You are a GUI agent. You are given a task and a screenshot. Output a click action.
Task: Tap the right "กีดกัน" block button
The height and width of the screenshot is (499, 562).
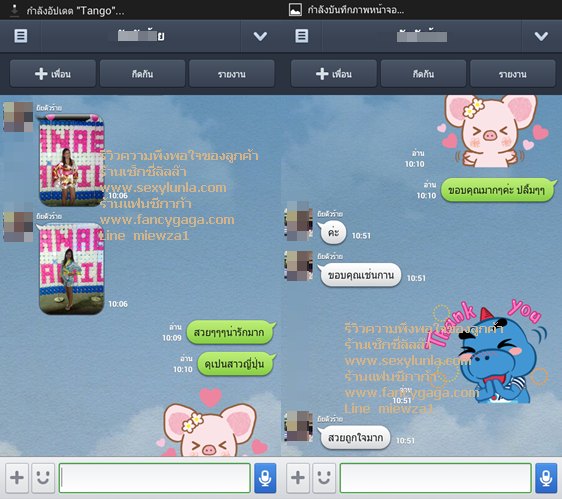tap(423, 74)
